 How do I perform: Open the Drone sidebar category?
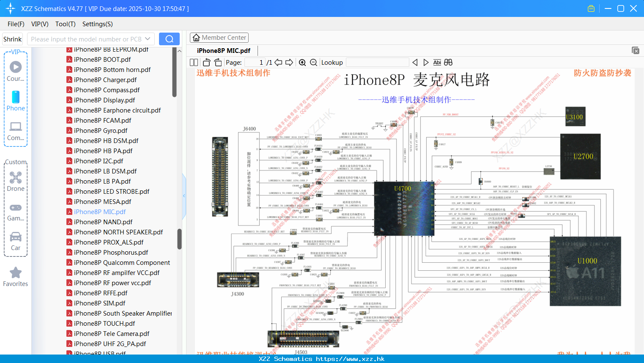pos(16,181)
